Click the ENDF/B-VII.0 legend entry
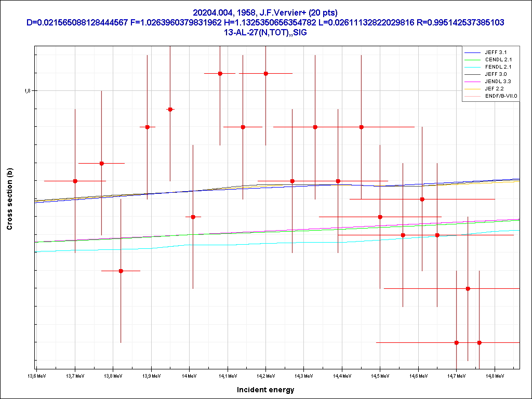The width and height of the screenshot is (532, 399). pos(501,96)
